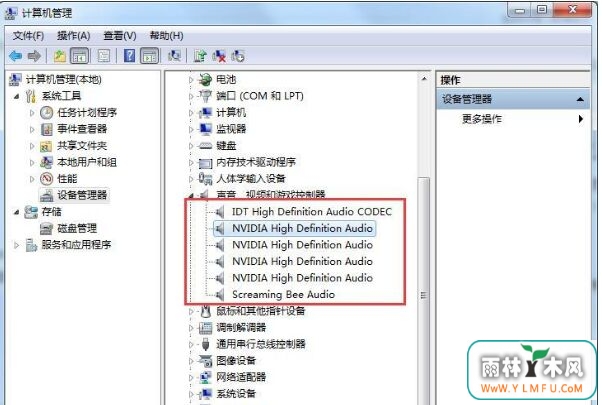Select Screaming Bee Audio device
Screen dimensions: 602x405
[x=283, y=295]
